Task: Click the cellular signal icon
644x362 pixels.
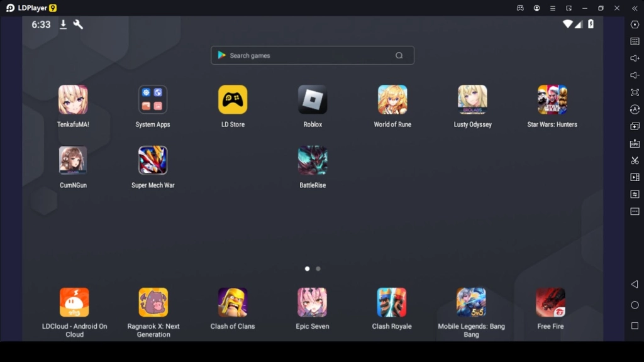Action: [x=579, y=25]
